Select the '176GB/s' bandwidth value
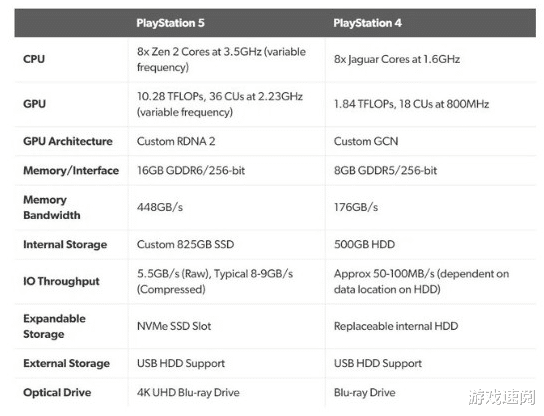The height and width of the screenshot is (416, 544). tap(356, 207)
